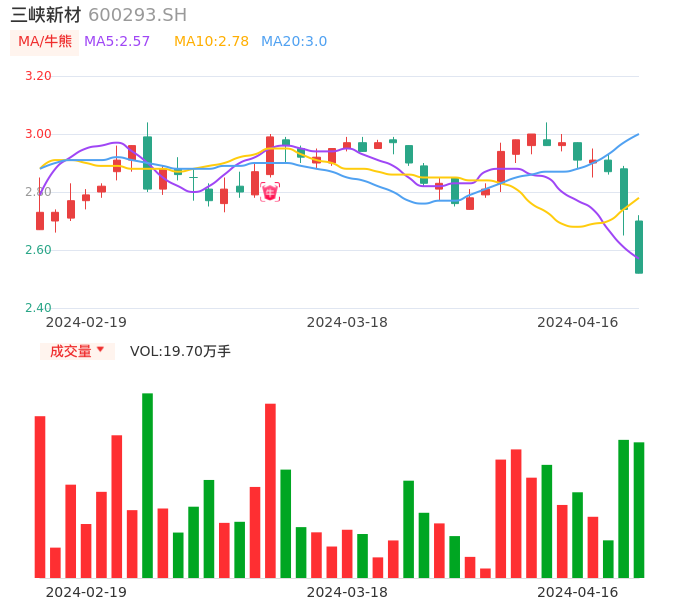
Task: Click the first red volume bar on left
Action: tap(40, 497)
